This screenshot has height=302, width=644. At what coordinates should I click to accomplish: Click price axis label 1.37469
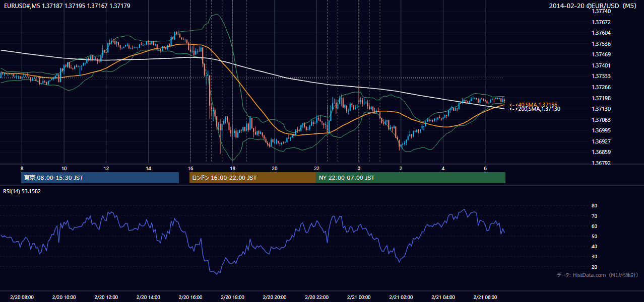(x=601, y=54)
